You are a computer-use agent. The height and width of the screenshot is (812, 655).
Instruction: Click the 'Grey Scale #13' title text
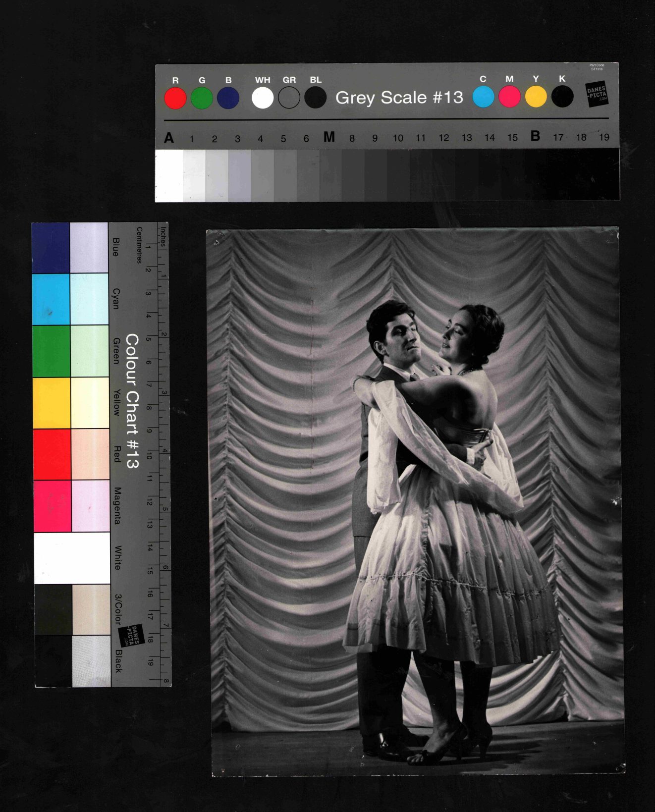click(399, 98)
